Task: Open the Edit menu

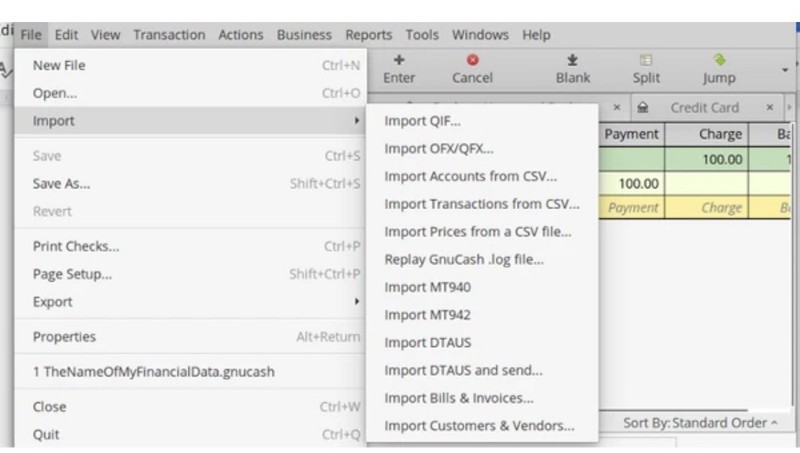Action: click(x=66, y=35)
